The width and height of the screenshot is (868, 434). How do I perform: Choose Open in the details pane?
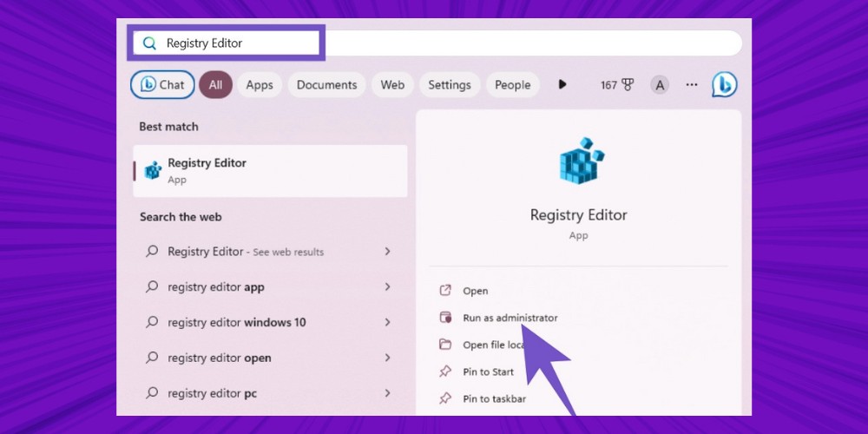tap(476, 291)
